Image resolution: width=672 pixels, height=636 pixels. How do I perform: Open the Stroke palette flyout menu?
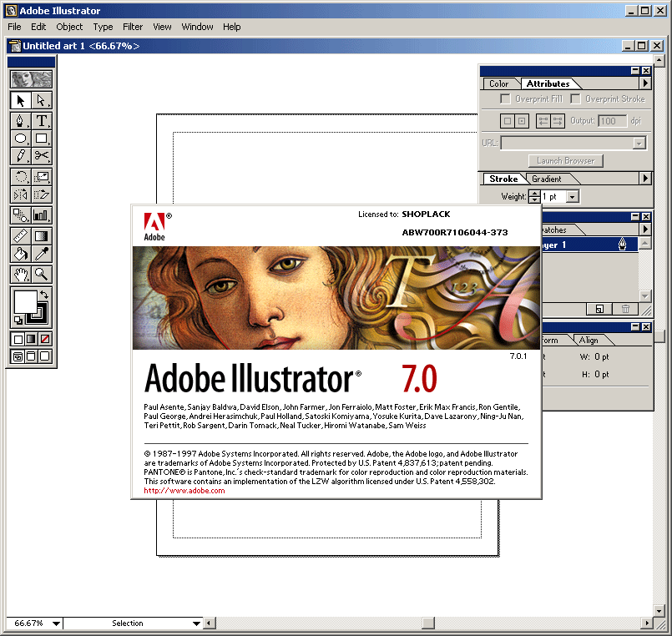click(645, 179)
